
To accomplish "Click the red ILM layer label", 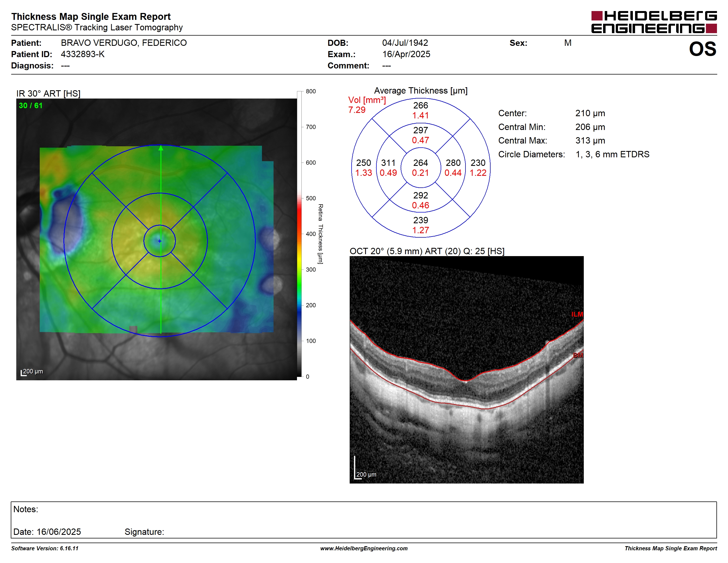I will [577, 314].
